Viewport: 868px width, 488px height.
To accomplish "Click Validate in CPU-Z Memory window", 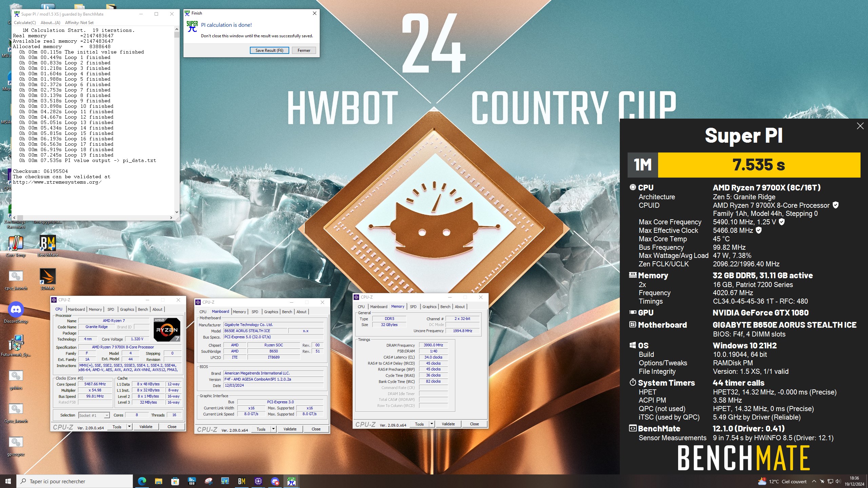I will pyautogui.click(x=448, y=424).
